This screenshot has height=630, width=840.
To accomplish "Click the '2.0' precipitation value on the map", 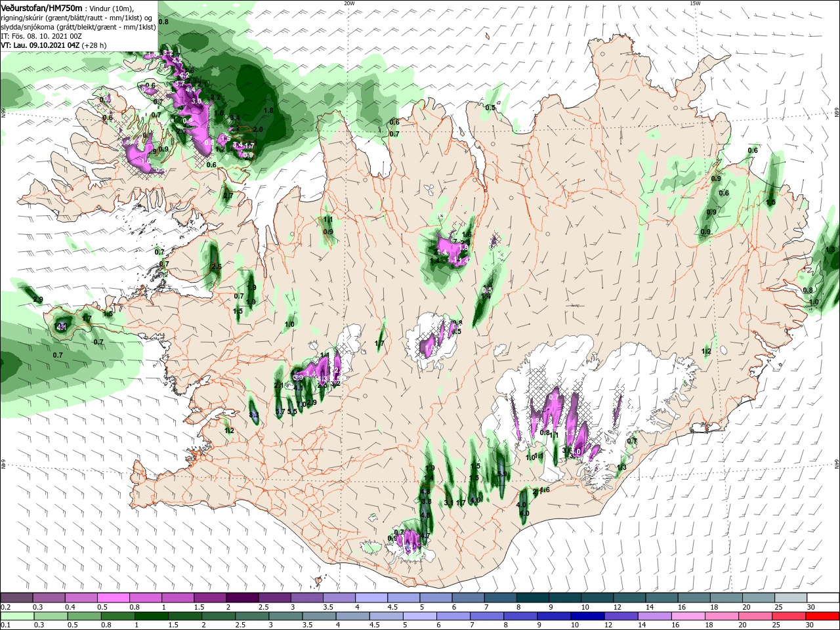I will 258,130.
